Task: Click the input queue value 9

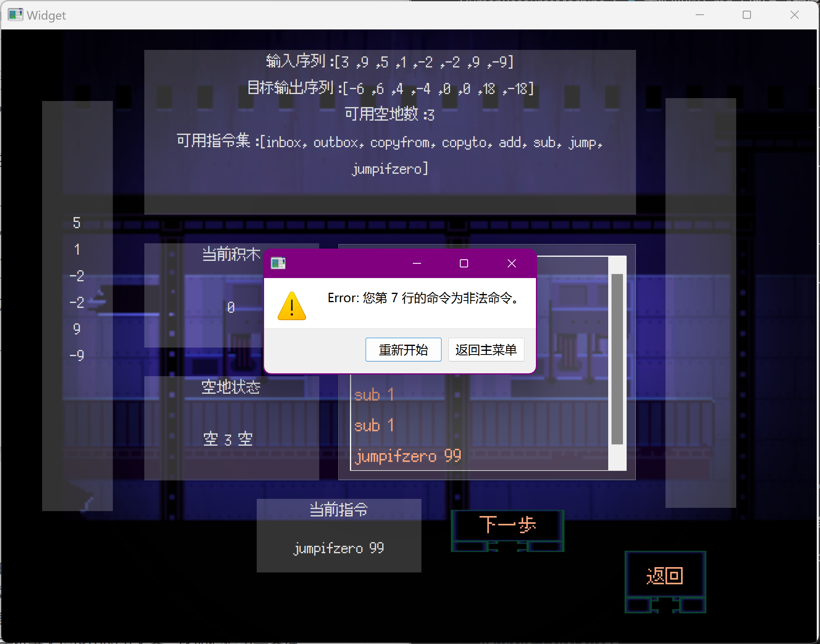Action: (77, 329)
